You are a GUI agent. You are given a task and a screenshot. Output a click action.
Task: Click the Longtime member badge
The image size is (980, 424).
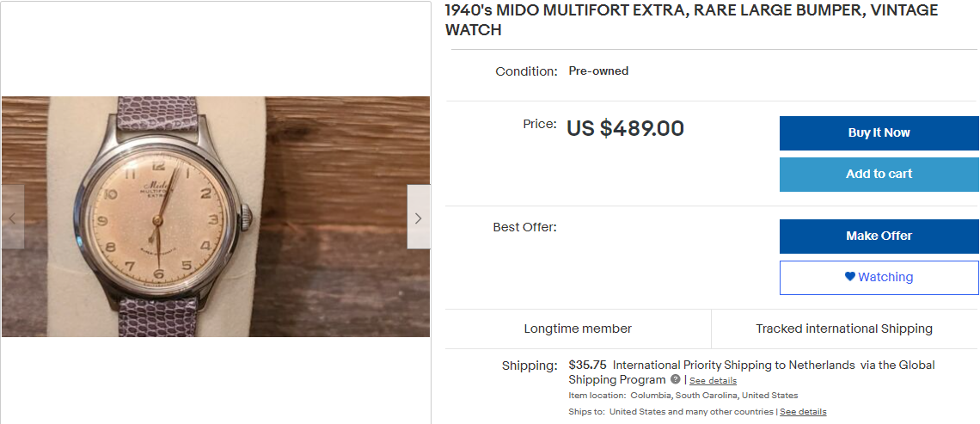[578, 329]
